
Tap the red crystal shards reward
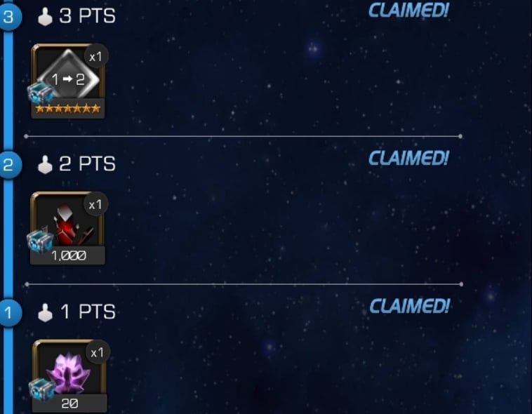click(67, 228)
